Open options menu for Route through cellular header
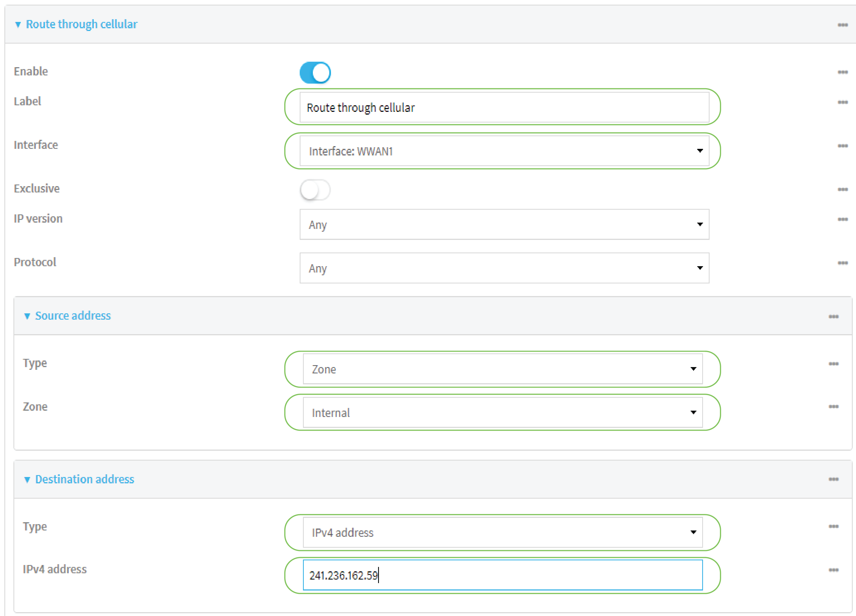 [843, 24]
